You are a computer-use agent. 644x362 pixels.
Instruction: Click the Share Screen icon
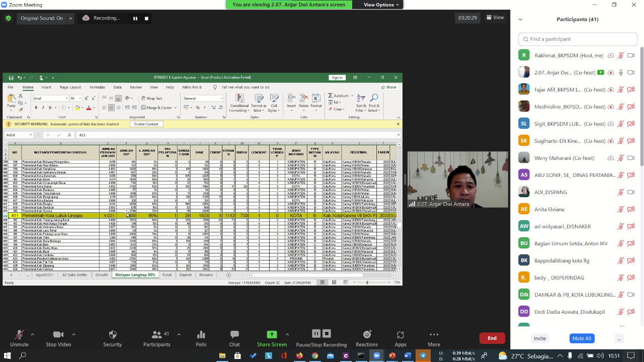[x=272, y=335]
